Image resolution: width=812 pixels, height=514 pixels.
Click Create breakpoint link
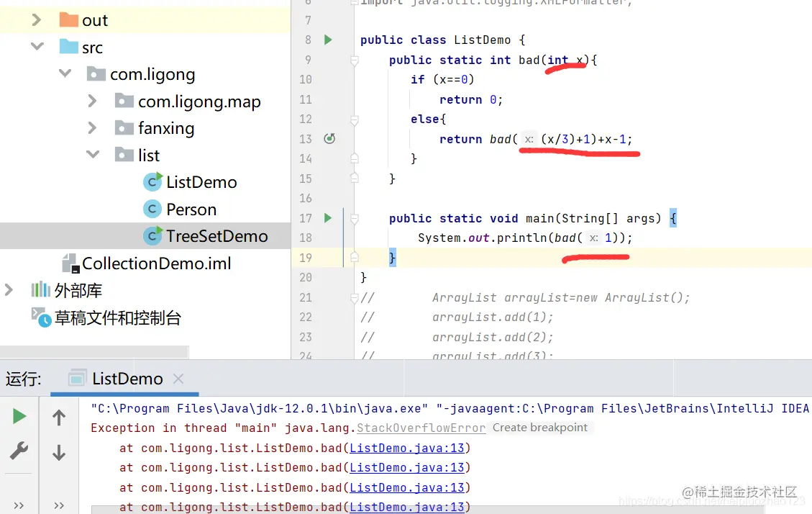[540, 428]
